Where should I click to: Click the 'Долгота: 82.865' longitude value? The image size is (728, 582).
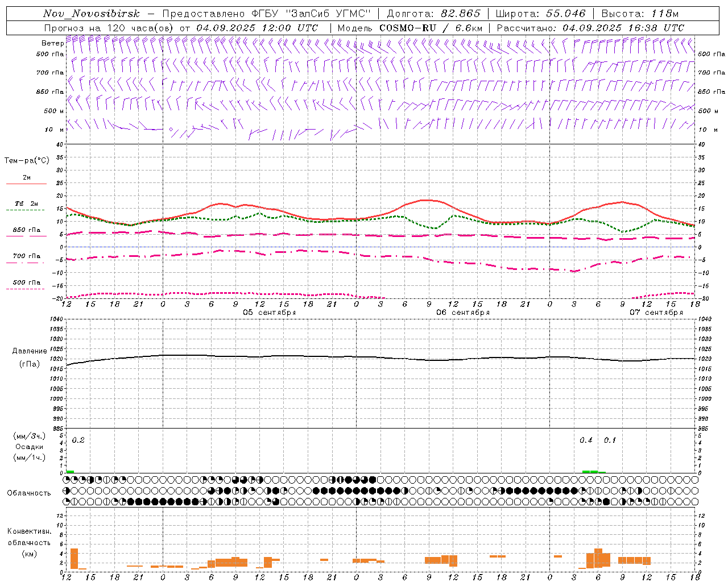pos(434,14)
